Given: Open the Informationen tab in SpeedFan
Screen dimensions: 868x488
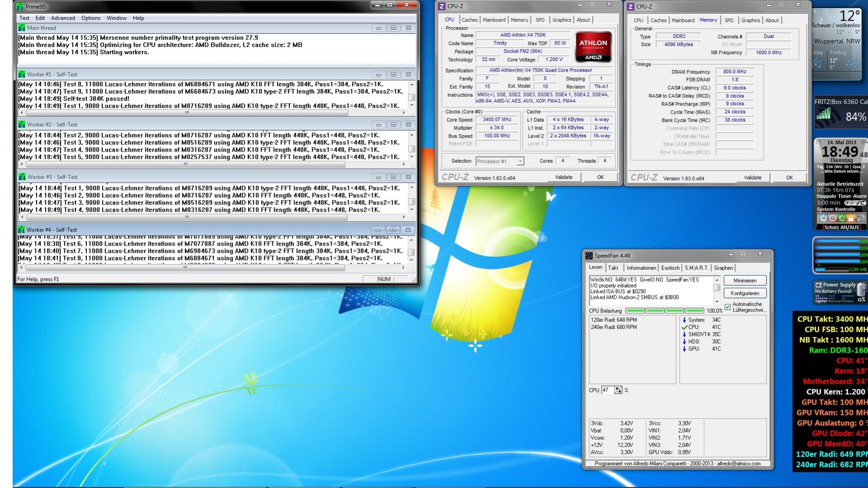Looking at the screenshot, I should coord(641,268).
